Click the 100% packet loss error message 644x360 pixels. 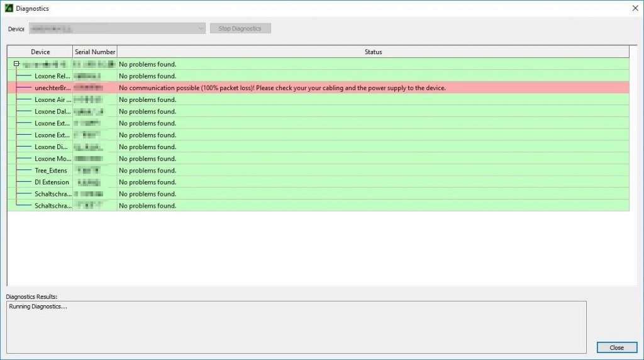[282, 88]
